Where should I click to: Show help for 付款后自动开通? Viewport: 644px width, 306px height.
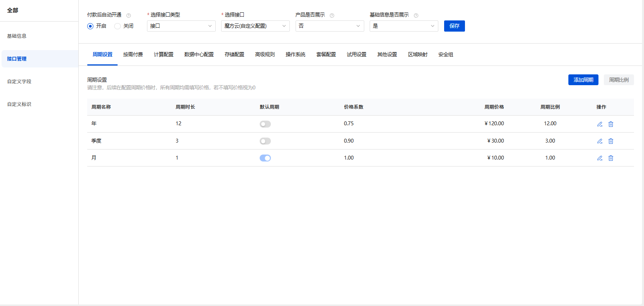(x=128, y=15)
